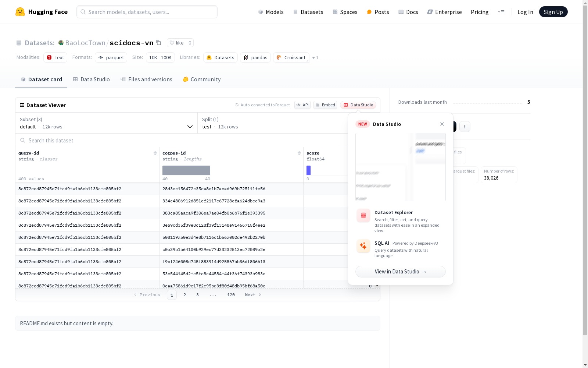Click the Data Studio preview thumbnail
The width and height of the screenshot is (588, 368).
(x=401, y=167)
